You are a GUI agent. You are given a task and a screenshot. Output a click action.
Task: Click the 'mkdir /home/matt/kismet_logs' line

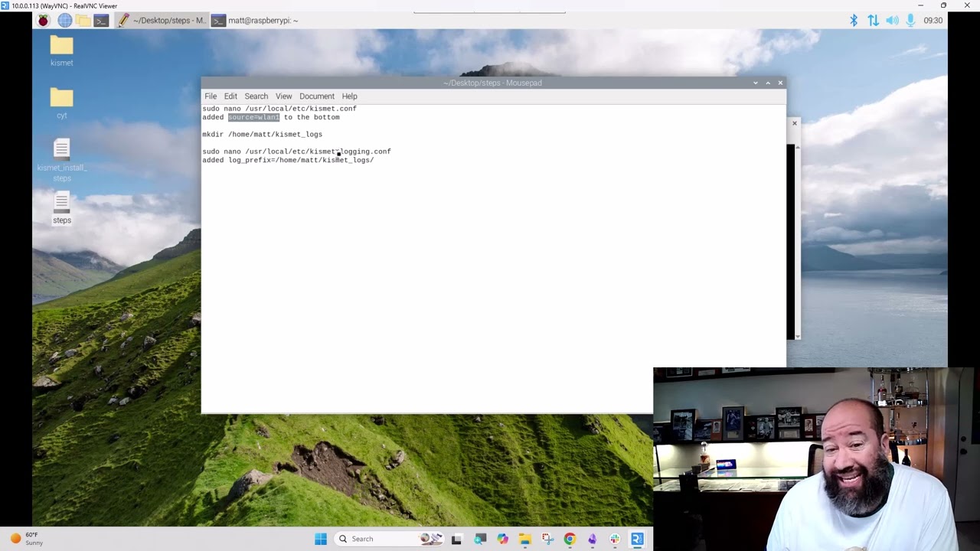[262, 134]
